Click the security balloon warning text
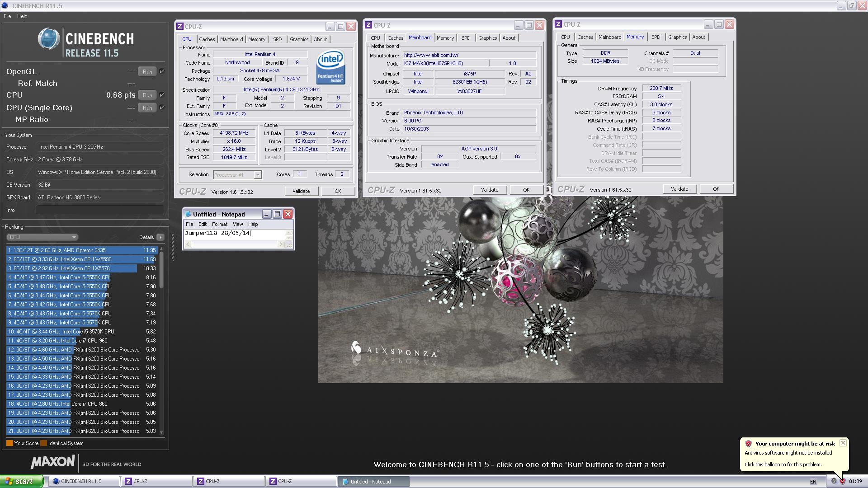The image size is (868, 488). pyautogui.click(x=788, y=453)
